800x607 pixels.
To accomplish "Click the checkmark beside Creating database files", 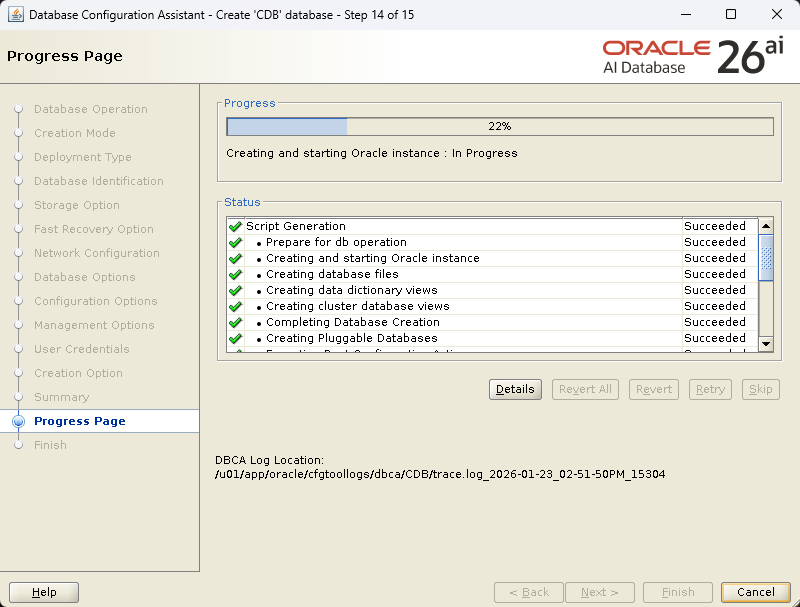I will point(235,274).
